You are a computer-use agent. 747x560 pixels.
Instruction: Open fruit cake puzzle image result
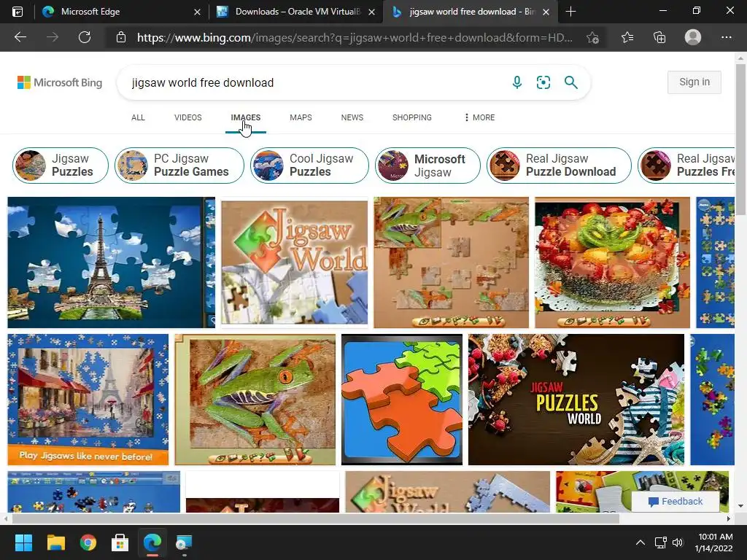point(612,262)
